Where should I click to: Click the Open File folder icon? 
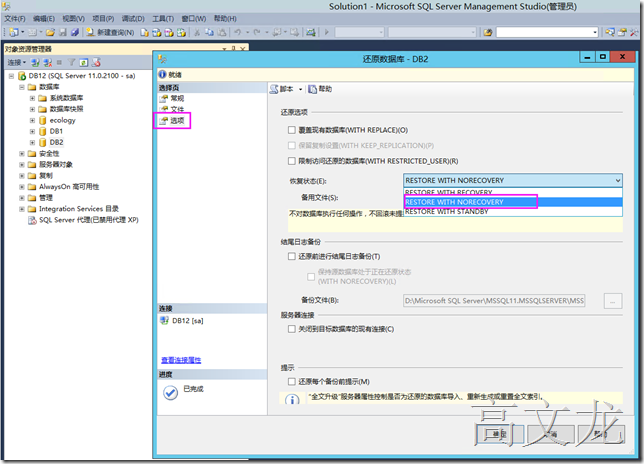pyautogui.click(x=50, y=32)
